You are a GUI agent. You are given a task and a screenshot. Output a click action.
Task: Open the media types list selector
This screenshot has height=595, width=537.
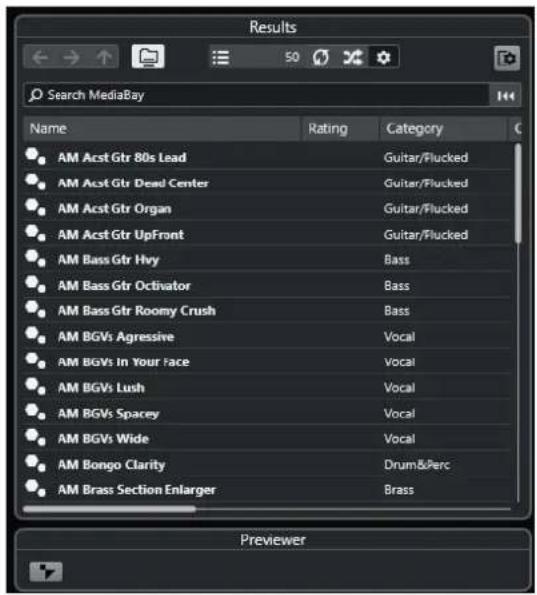click(220, 57)
